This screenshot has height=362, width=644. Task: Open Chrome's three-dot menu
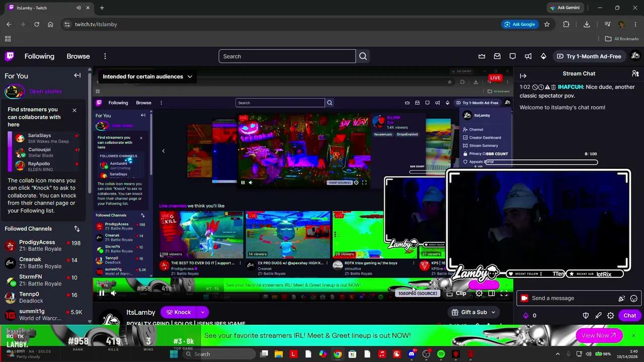(635, 24)
